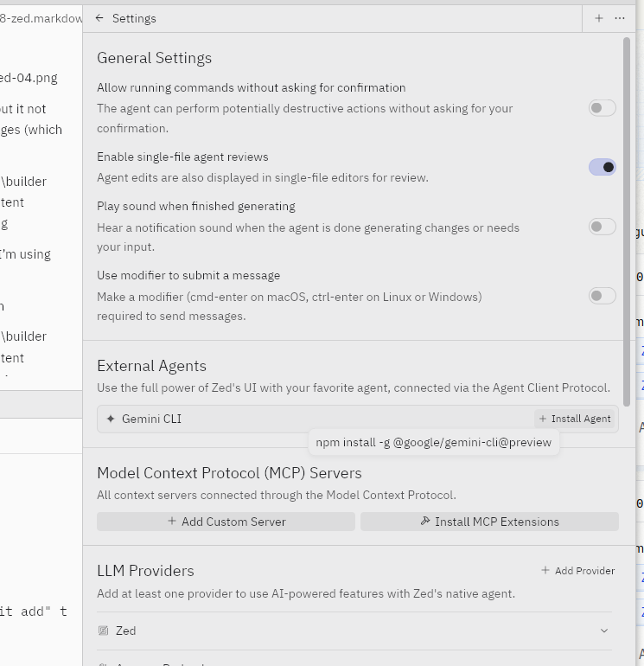Click 'Enable single-file agent reviews' label

[182, 157]
